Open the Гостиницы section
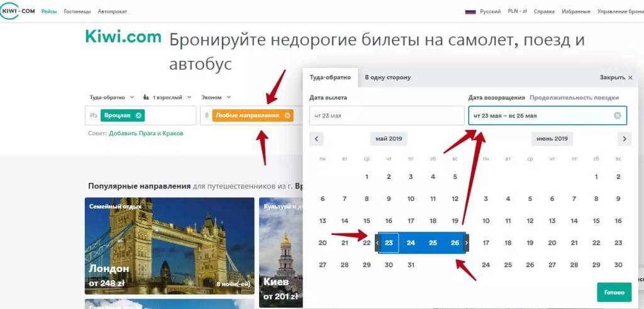 tap(77, 11)
